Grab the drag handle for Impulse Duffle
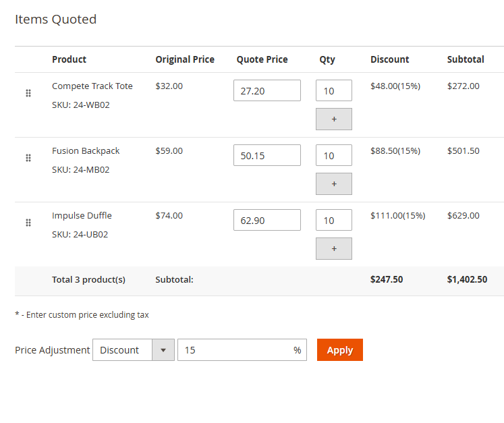 [x=28, y=223]
